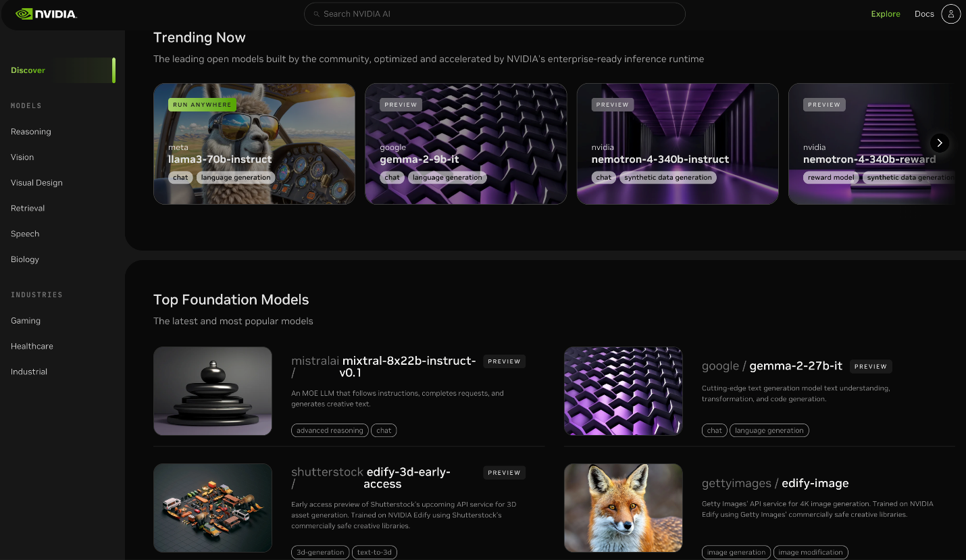Select the Gaming industry
Image resolution: width=966 pixels, height=560 pixels.
(26, 321)
